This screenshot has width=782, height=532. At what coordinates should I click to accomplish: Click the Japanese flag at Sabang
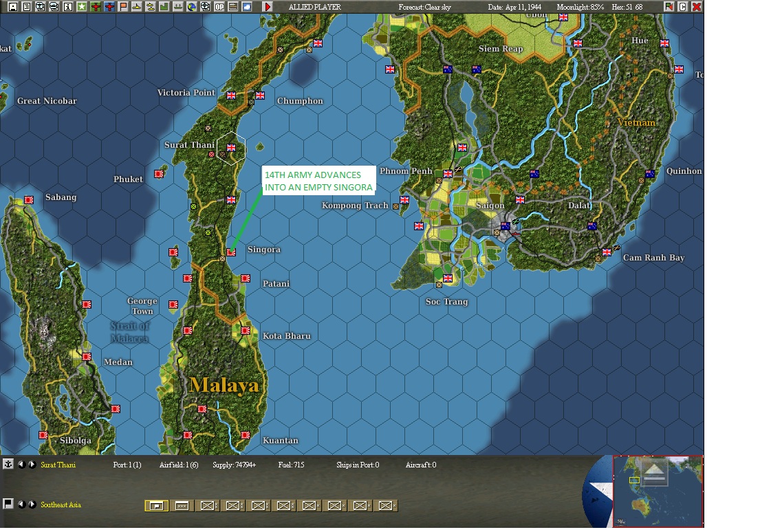tap(29, 200)
